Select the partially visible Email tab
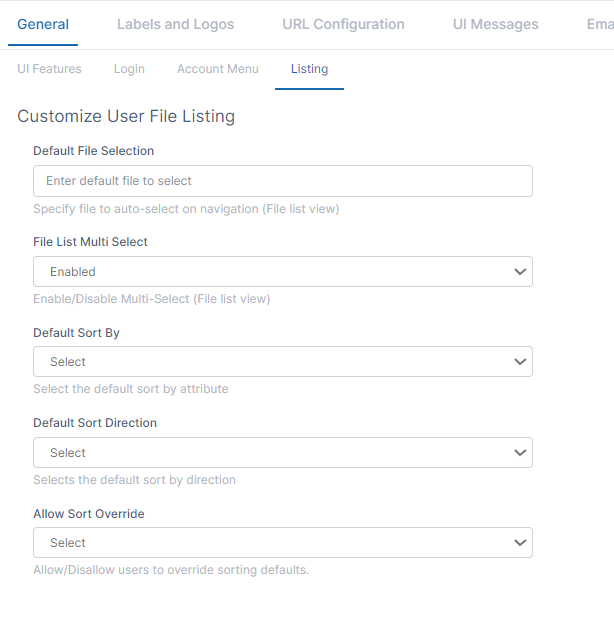614x640 pixels. [599, 24]
